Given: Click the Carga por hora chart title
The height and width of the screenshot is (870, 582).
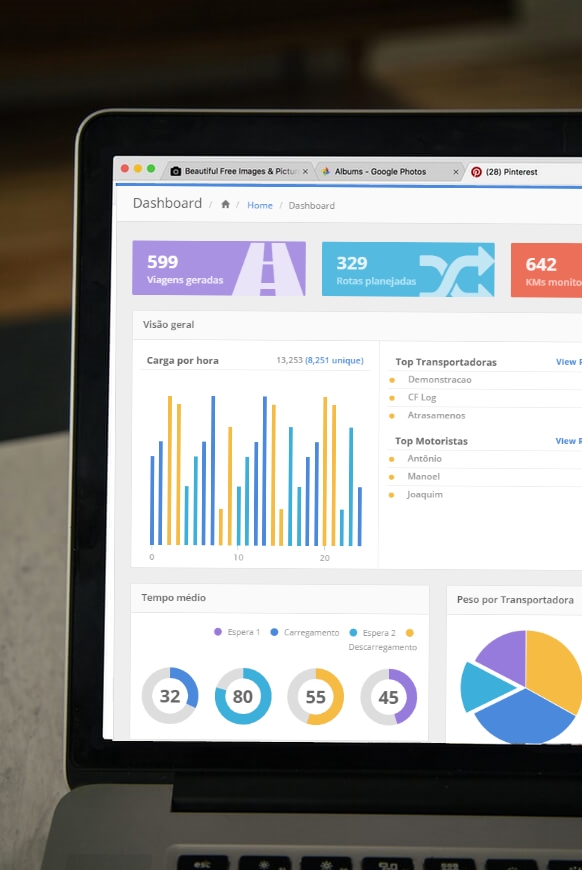Looking at the screenshot, I should point(183,360).
